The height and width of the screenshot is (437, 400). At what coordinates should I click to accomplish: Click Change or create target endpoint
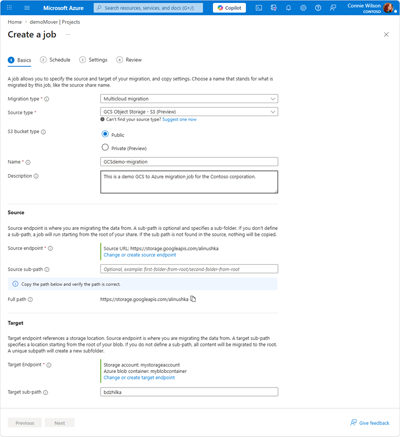(139, 378)
